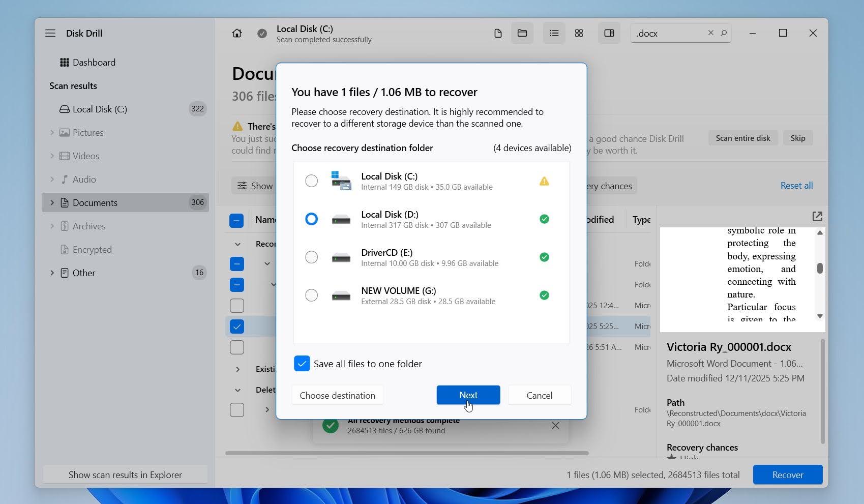864x504 pixels.
Task: Click the preview pane vertical scrollbar thumb
Action: click(x=820, y=268)
